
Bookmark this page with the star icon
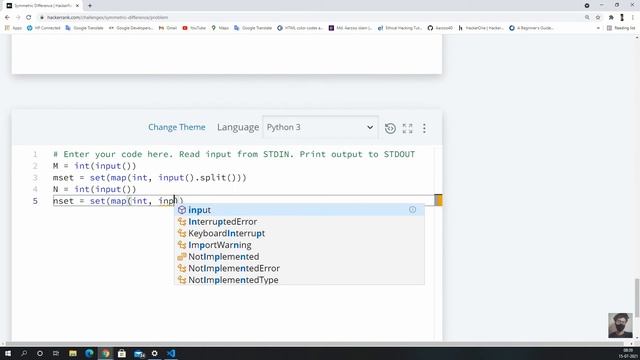(598, 18)
